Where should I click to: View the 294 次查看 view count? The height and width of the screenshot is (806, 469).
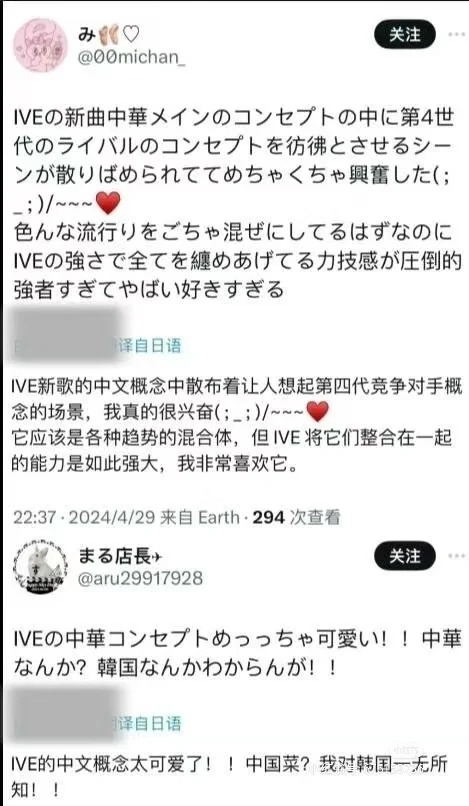click(x=297, y=517)
